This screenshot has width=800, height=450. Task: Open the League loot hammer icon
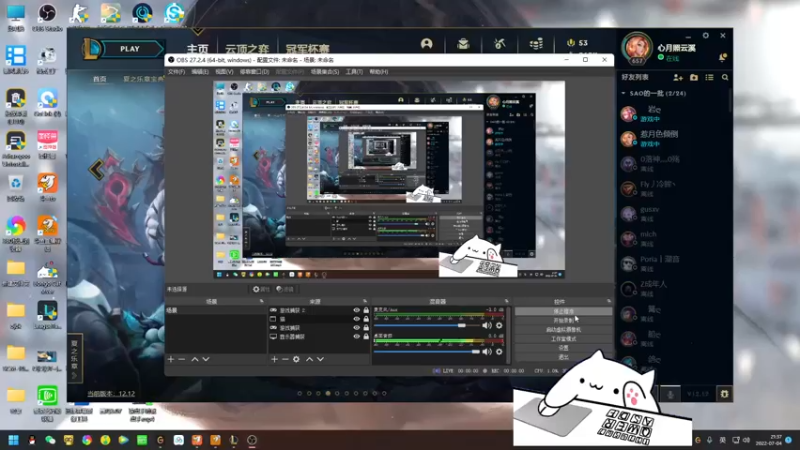(499, 44)
